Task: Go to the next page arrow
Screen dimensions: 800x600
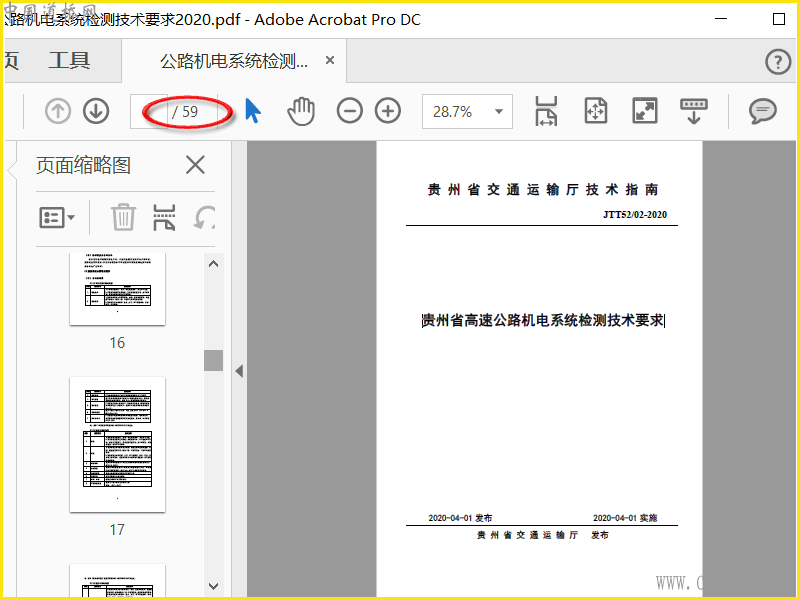Action: (96, 111)
